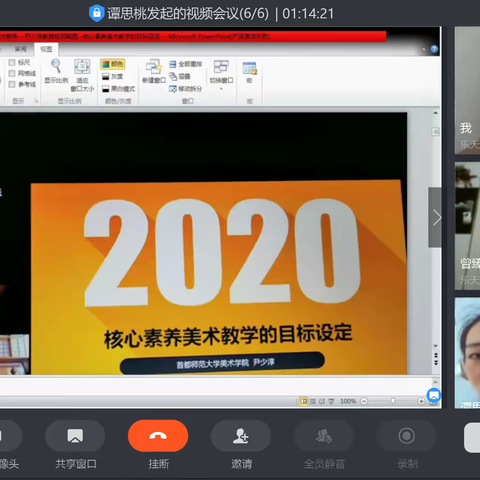This screenshot has height=480, width=480.
Task: Click the slide pane scroll-up arrow
Action: click(435, 113)
